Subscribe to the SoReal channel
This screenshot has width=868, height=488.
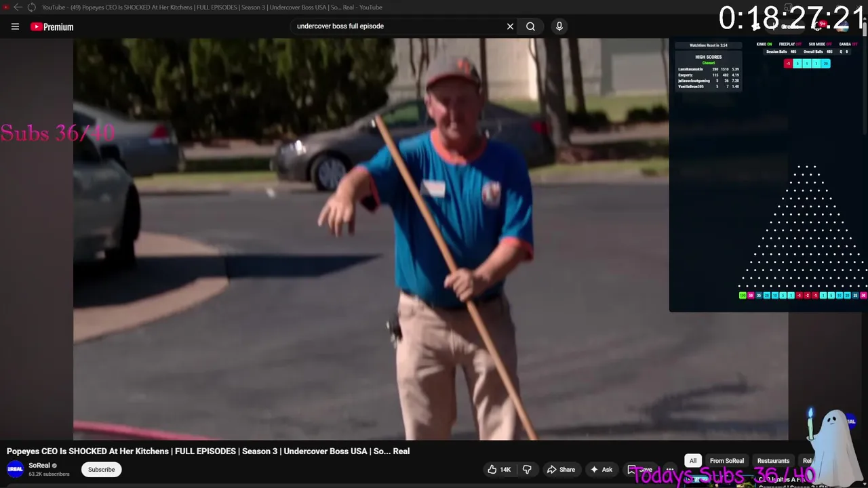[x=101, y=469]
